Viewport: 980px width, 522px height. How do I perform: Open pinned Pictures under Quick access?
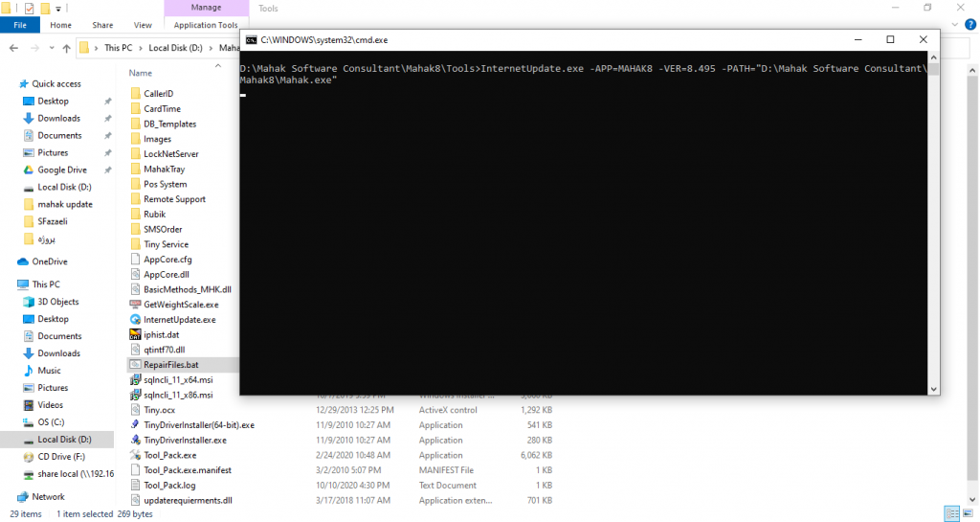point(53,152)
